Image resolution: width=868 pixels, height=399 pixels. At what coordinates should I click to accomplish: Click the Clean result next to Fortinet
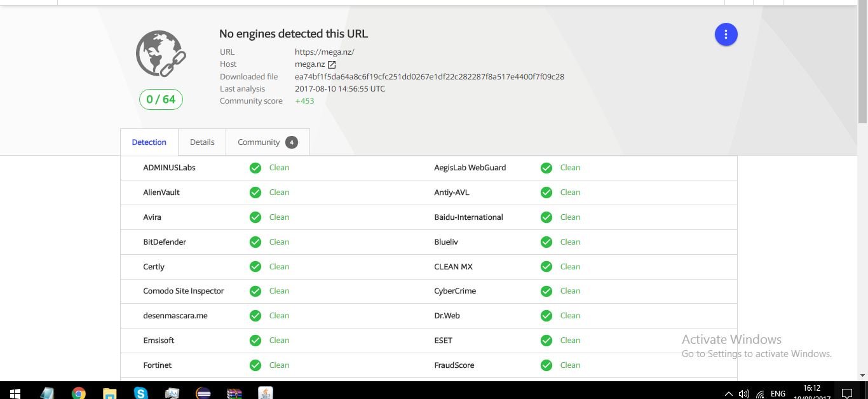280,365
